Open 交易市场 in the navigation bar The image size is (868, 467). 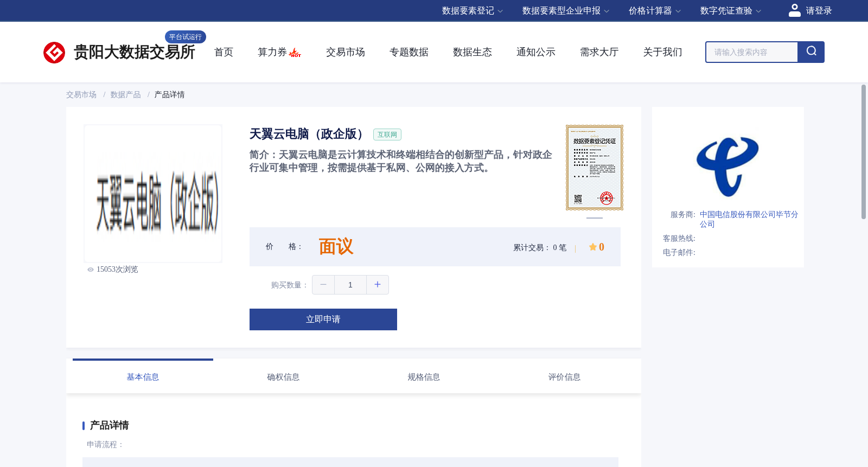point(346,52)
